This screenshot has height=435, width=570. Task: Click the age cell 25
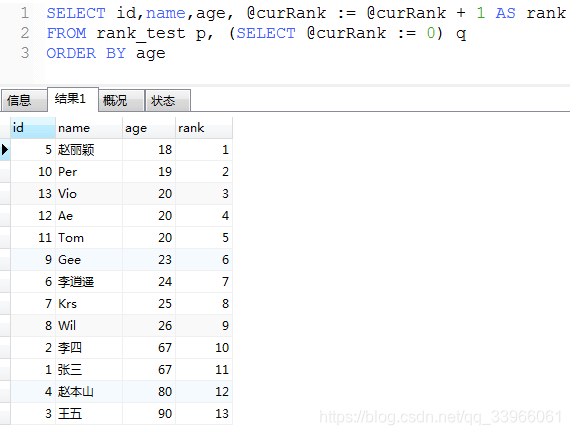coord(149,304)
